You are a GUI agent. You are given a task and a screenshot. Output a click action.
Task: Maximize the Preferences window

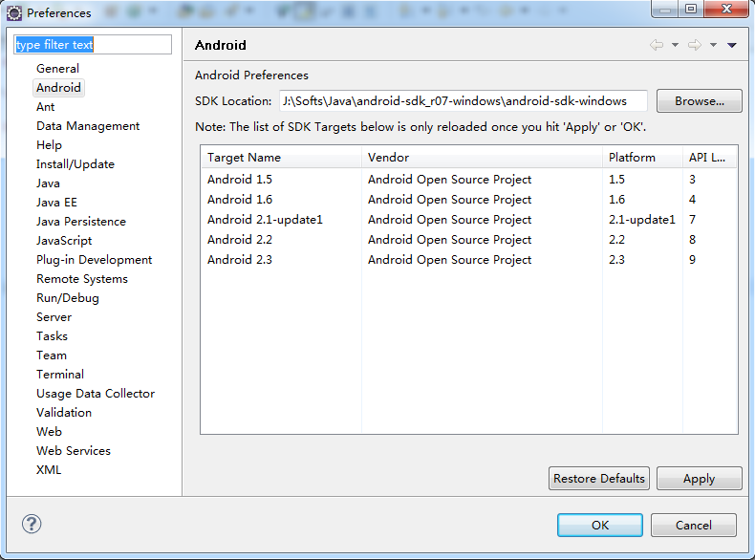click(691, 9)
